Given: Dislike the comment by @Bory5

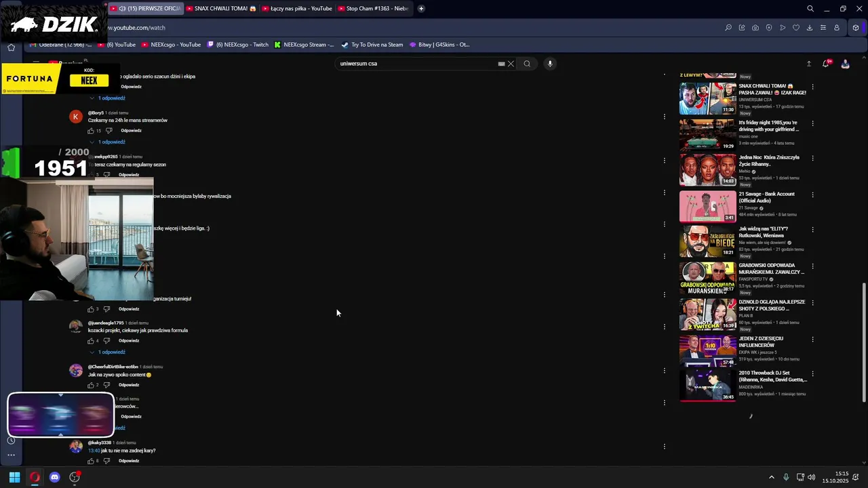Looking at the screenshot, I should [108, 131].
